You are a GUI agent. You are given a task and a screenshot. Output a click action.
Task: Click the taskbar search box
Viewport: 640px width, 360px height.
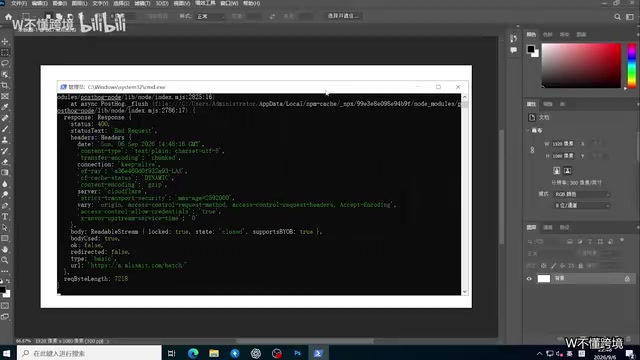(x=89, y=353)
